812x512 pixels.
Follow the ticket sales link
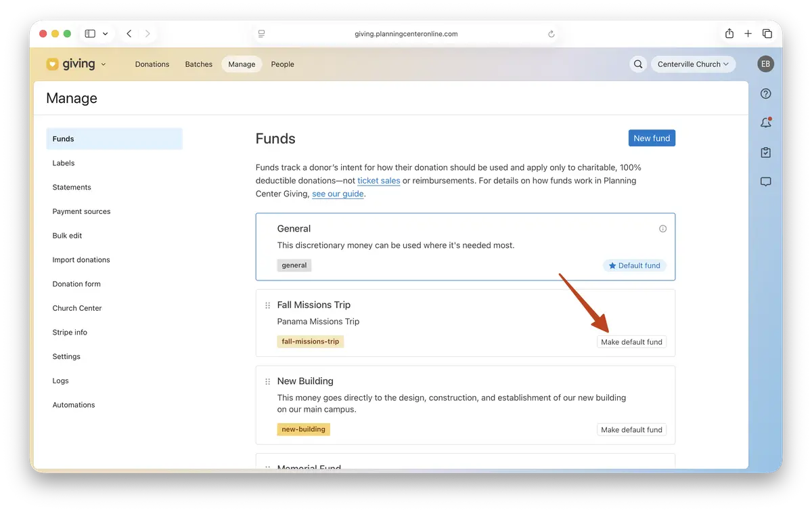click(379, 181)
